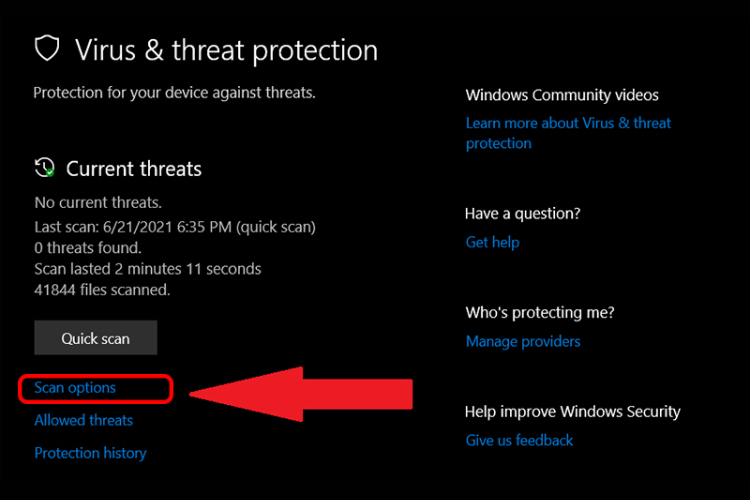Click the Help improve Windows Security heading
The width and height of the screenshot is (750, 500).
click(x=572, y=411)
